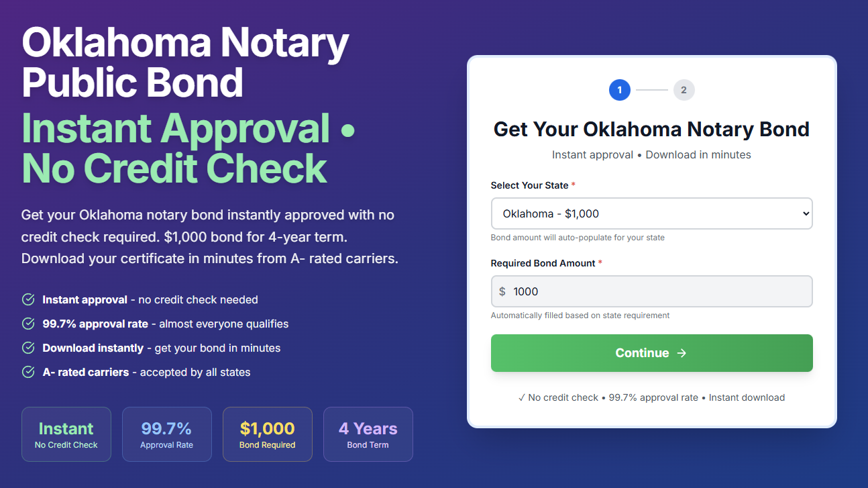The height and width of the screenshot is (488, 868).
Task: Click the checkmark icon beside 99.7% approval rate
Action: tap(28, 324)
